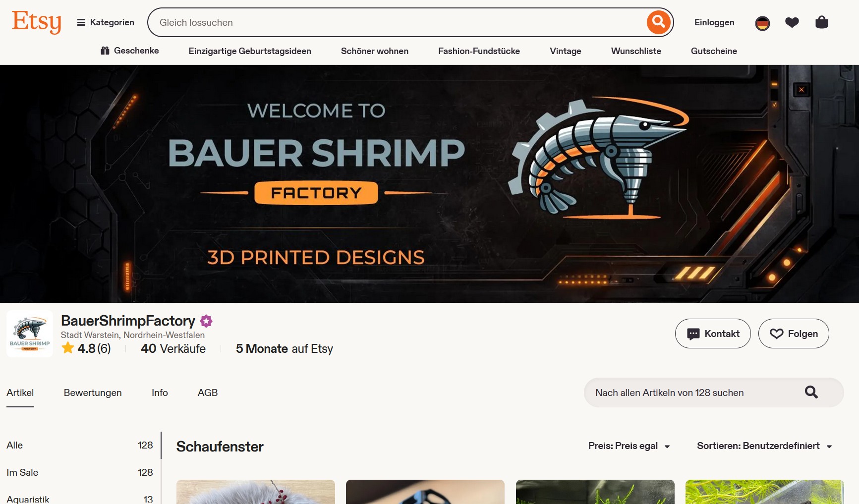
Task: Open the Wunschliste link
Action: (636, 51)
